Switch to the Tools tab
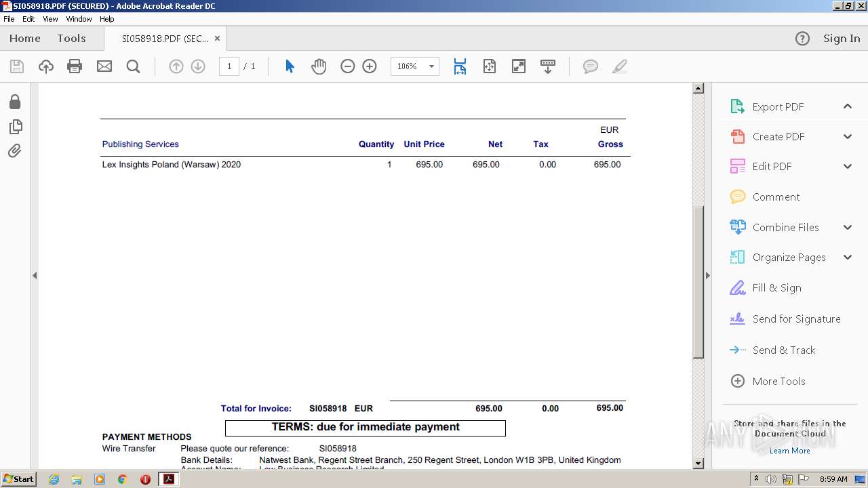This screenshot has width=868, height=488. 71,39
